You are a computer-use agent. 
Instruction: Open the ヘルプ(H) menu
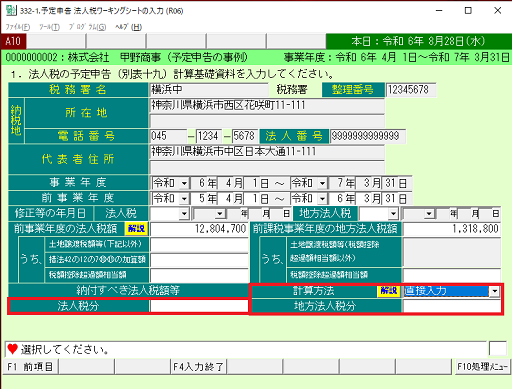(x=128, y=27)
